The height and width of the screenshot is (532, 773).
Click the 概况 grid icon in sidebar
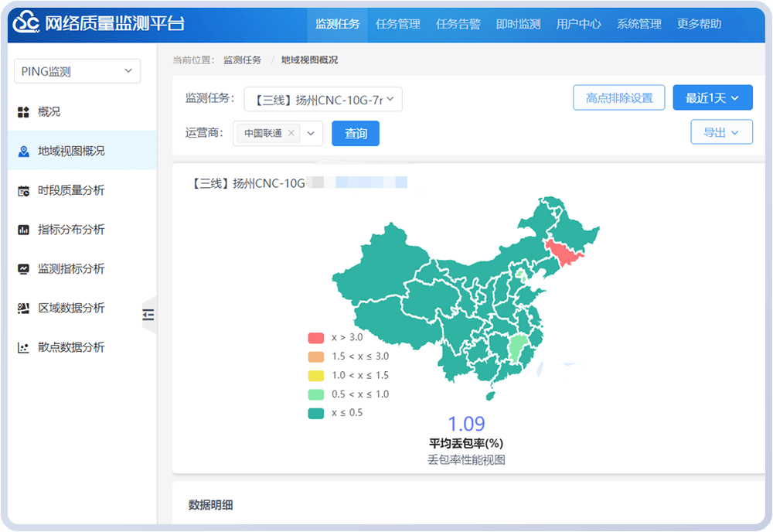tap(23, 112)
